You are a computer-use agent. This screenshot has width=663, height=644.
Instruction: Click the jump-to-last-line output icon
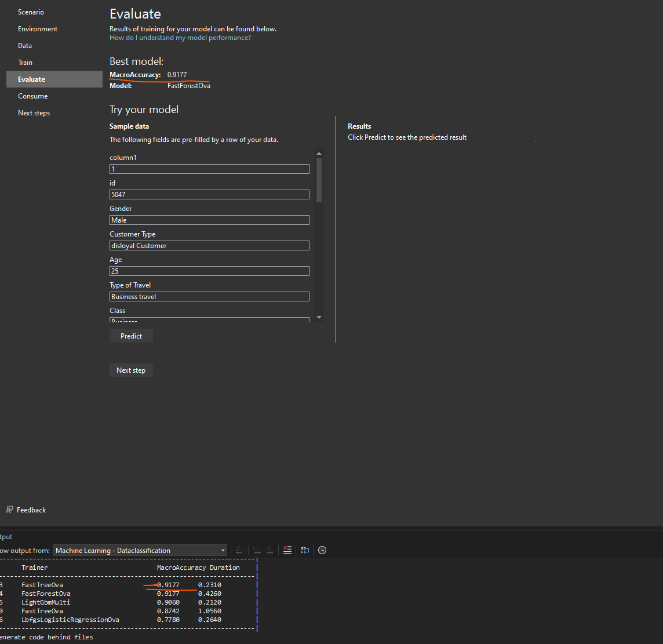pyautogui.click(x=240, y=550)
